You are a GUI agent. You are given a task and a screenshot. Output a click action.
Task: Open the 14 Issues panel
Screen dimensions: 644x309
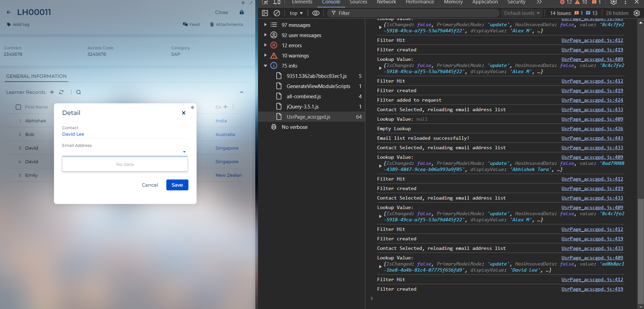point(574,13)
